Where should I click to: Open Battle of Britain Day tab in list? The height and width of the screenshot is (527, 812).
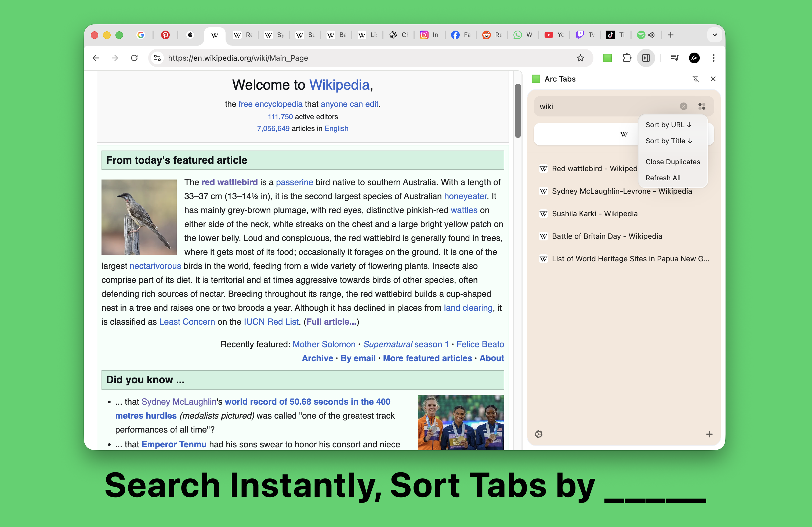click(x=624, y=236)
